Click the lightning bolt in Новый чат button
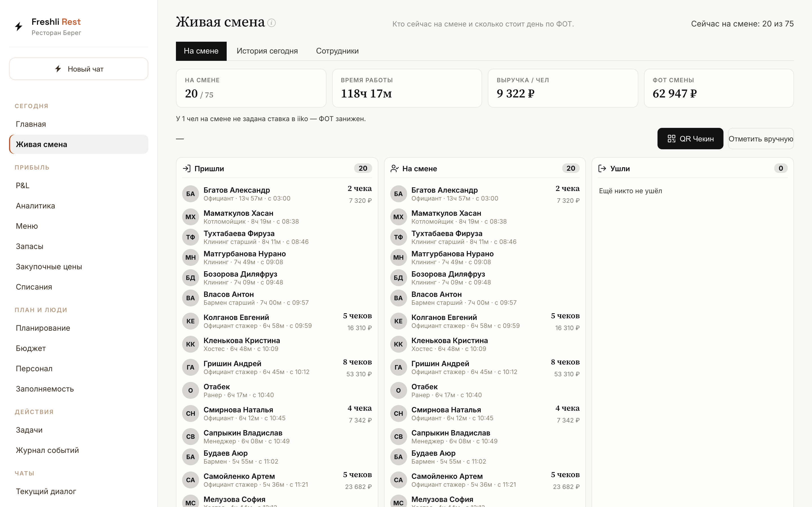This screenshot has height=507, width=812. point(58,69)
